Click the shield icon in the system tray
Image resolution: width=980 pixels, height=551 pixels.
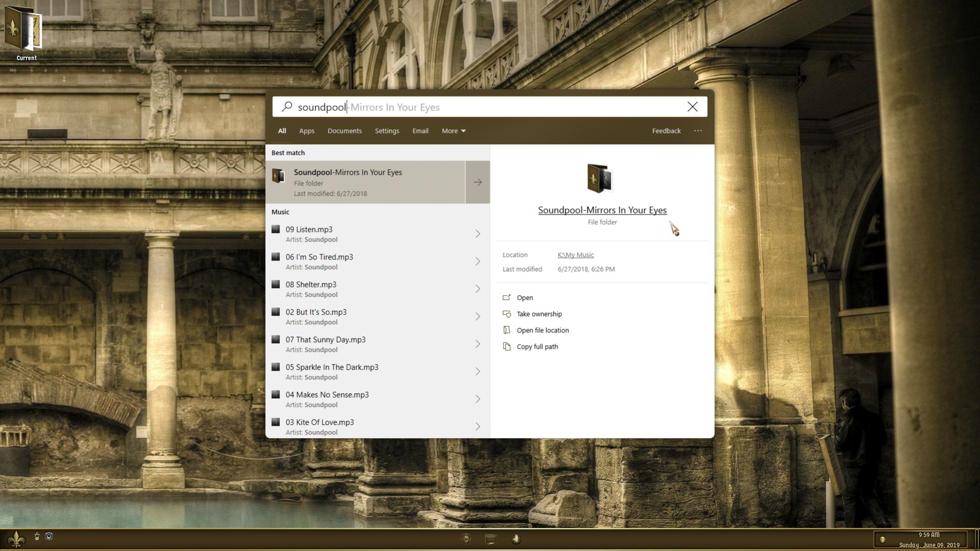466,538
